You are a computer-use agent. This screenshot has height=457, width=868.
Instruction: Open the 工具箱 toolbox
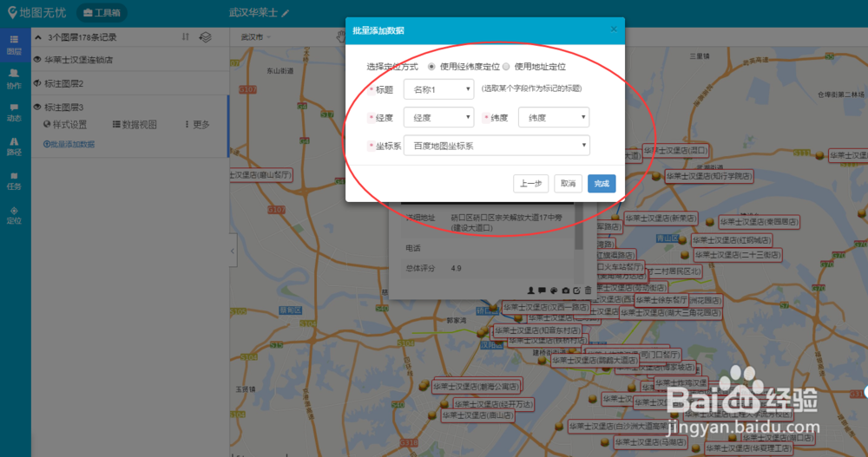click(x=102, y=13)
